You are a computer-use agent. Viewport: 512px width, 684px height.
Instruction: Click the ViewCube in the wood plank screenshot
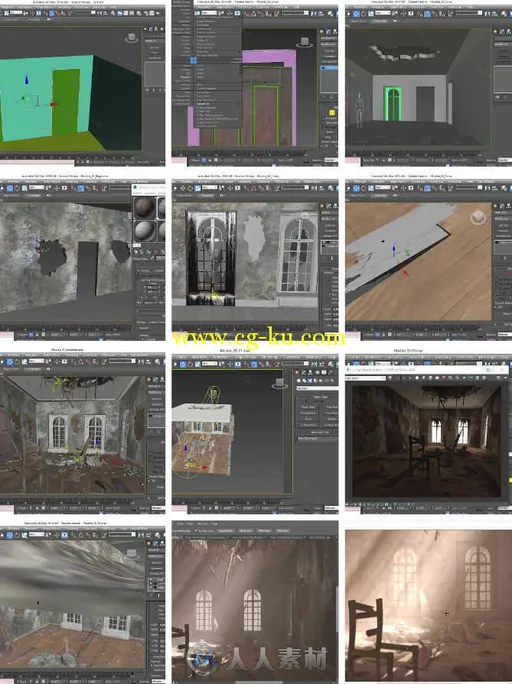(478, 217)
